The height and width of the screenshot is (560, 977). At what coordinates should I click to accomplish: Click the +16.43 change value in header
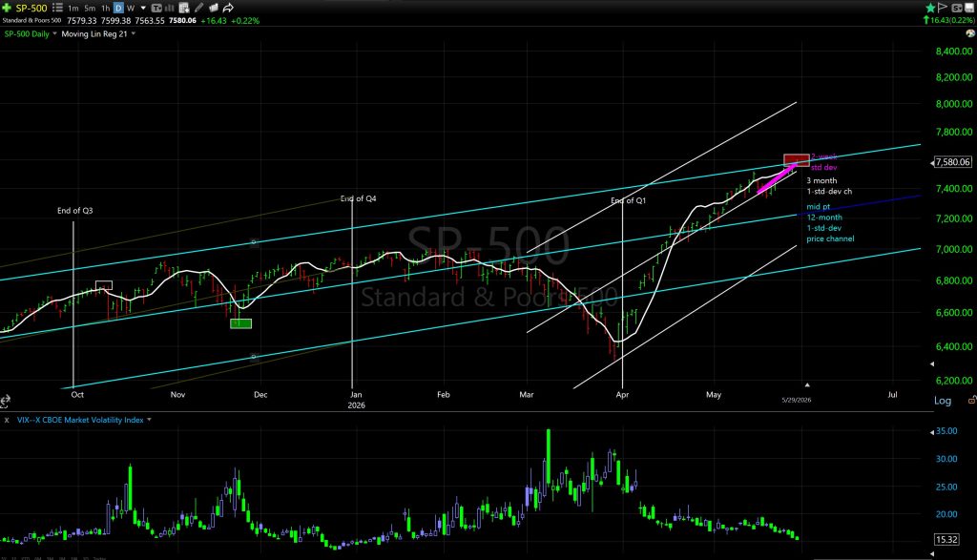213,21
